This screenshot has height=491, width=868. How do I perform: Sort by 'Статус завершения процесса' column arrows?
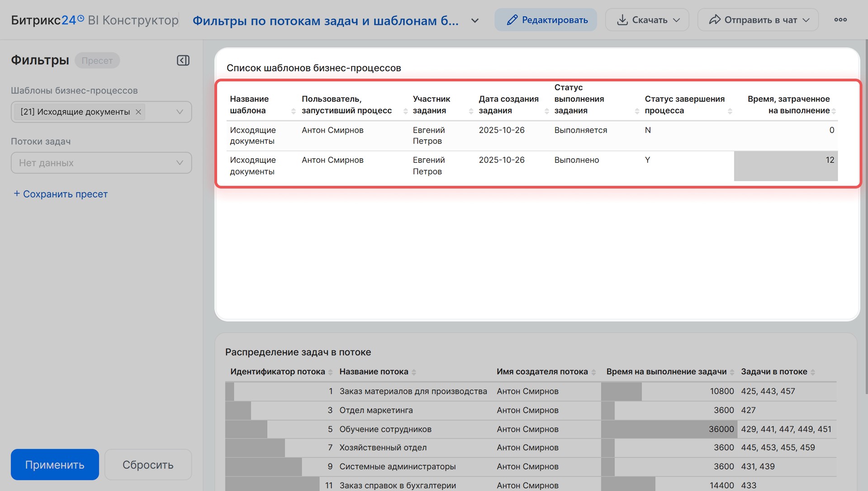[730, 111]
